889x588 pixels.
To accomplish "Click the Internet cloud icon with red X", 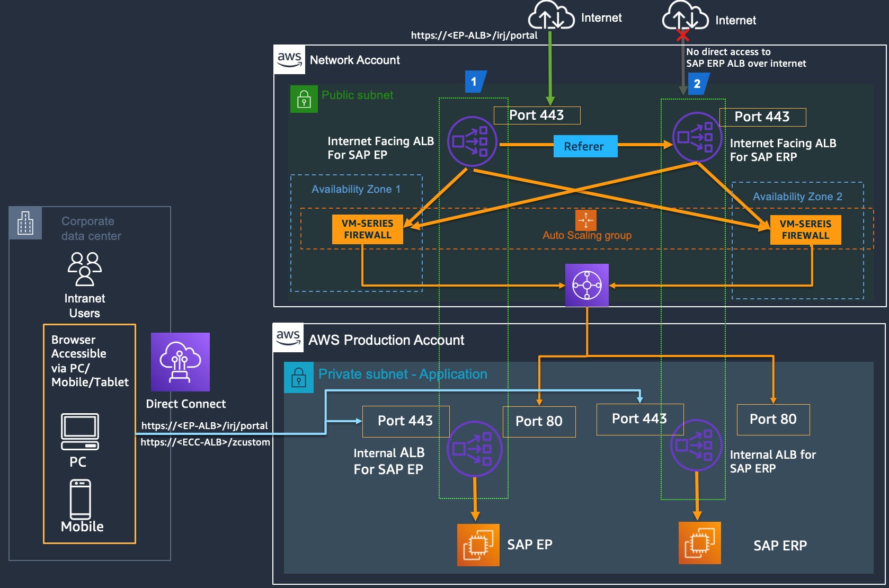I will 686,16.
